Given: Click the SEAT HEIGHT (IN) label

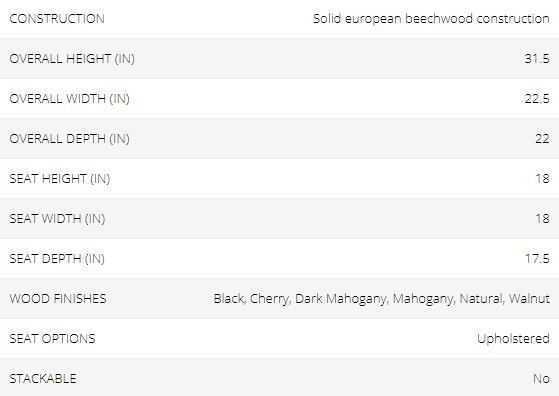Looking at the screenshot, I should [x=60, y=178].
